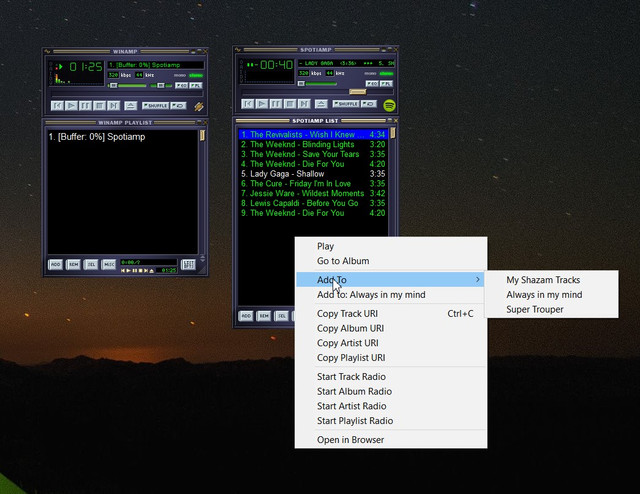Screen dimensions: 640x494
Task: Toggle Shuffle in the Winamp window
Action: [156, 106]
